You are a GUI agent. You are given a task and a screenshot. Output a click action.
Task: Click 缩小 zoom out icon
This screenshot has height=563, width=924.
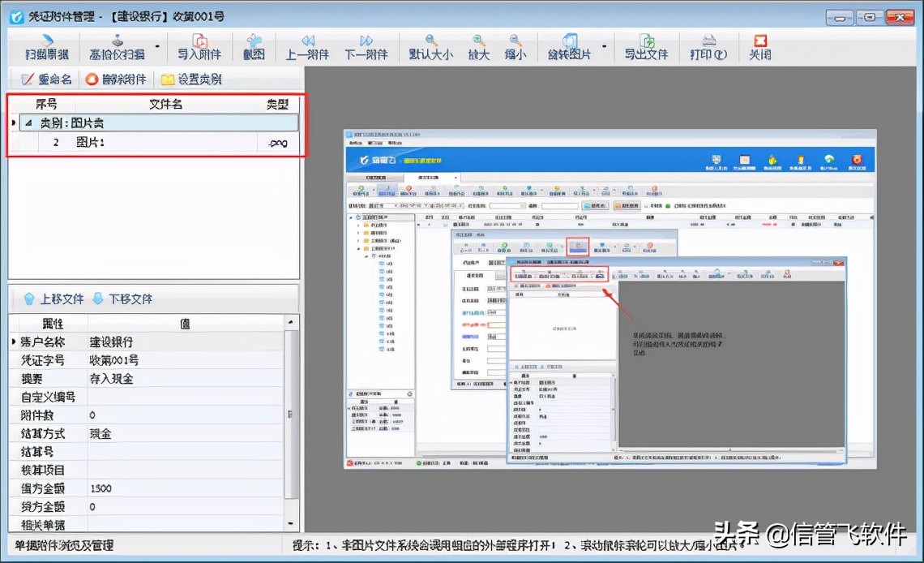click(515, 46)
